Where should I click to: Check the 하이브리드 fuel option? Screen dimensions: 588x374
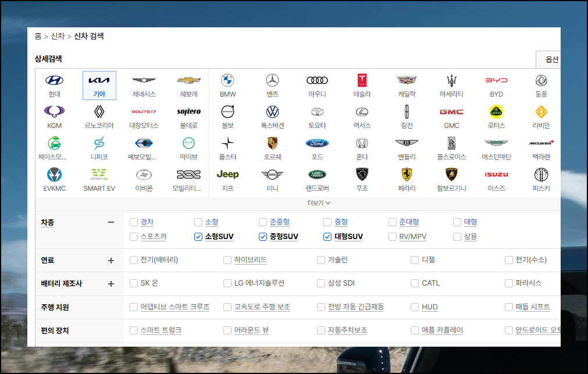[x=227, y=259]
